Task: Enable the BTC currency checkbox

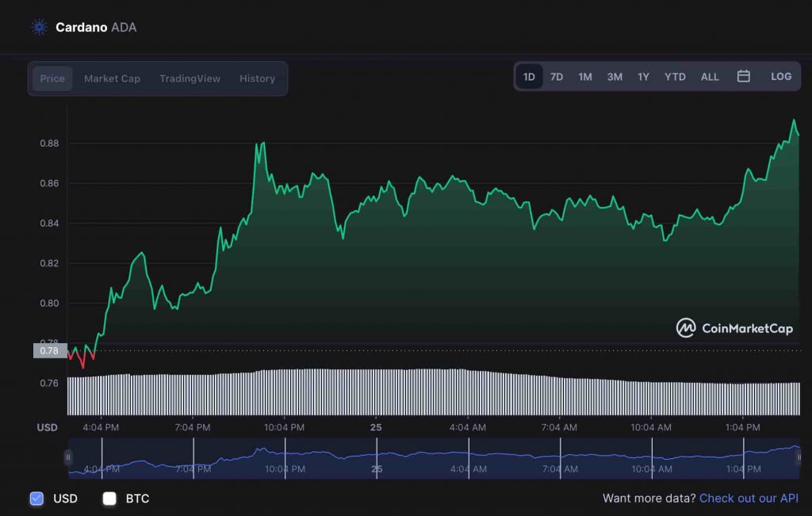Action: pos(109,499)
